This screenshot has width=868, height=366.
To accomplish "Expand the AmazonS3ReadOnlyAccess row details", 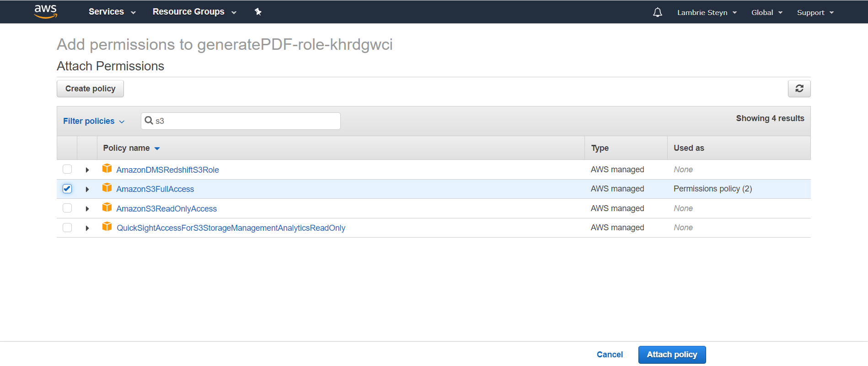I will 87,209.
